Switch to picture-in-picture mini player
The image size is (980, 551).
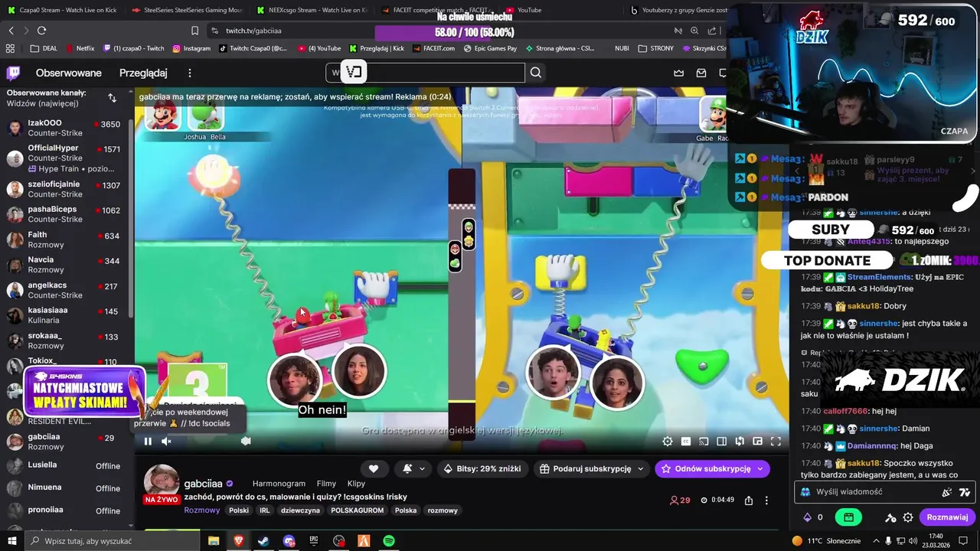pyautogui.click(x=757, y=441)
